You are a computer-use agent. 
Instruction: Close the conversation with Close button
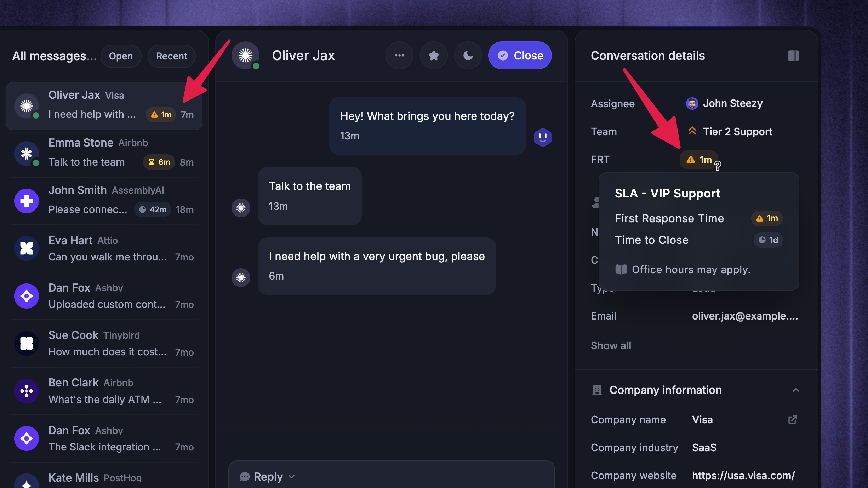coord(520,56)
